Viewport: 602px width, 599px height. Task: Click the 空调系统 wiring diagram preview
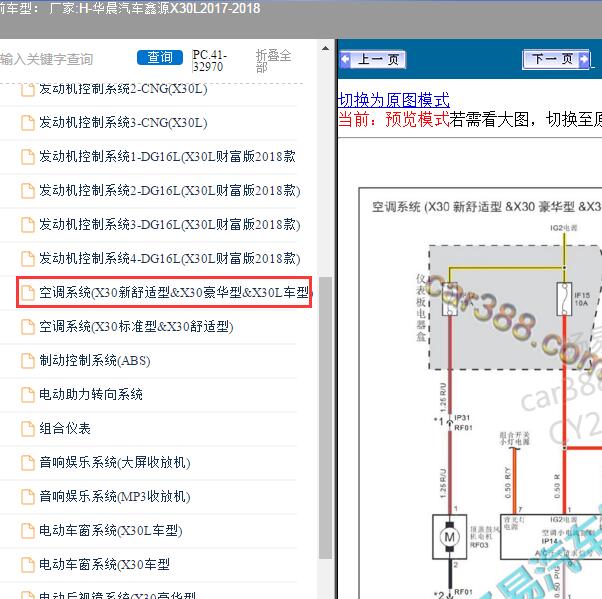pos(480,393)
